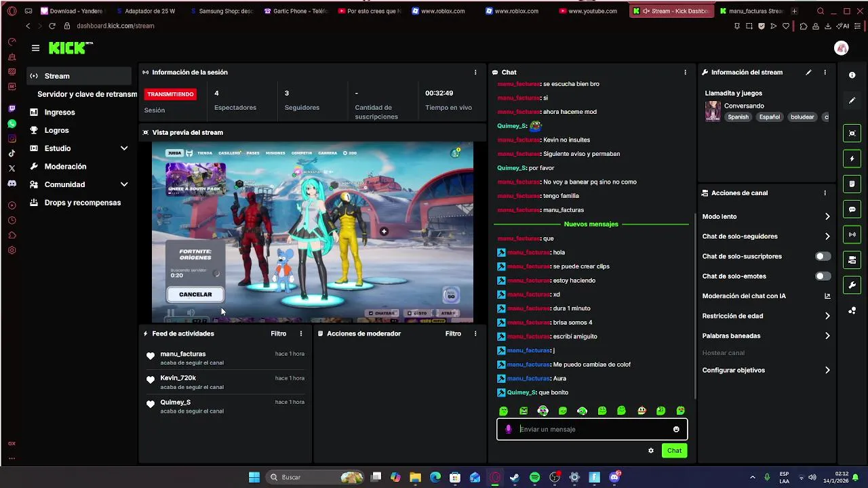868x488 pixels.
Task: Click the TRANSMITIENDO status badge
Action: tap(170, 94)
